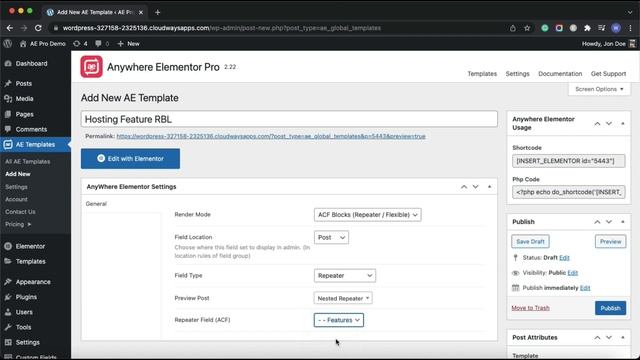Screen dimensions: 640x360
Task: Go to Dashboard in sidebar
Action: [31, 64]
